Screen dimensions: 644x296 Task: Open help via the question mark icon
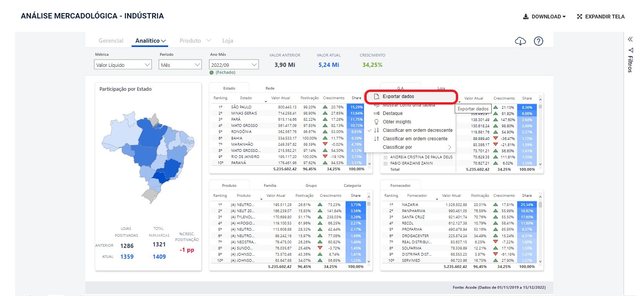point(539,41)
